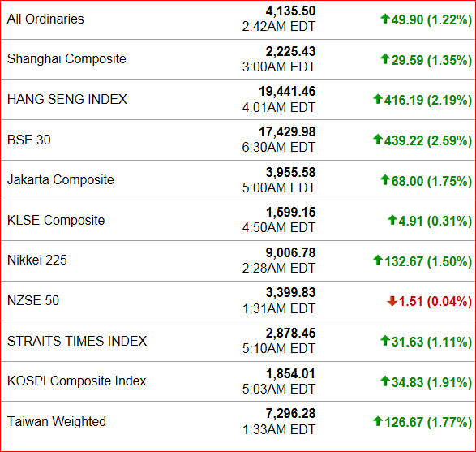This screenshot has height=452, width=476.
Task: Click the red down arrow in the NZSE 50 row
Action: click(x=392, y=301)
